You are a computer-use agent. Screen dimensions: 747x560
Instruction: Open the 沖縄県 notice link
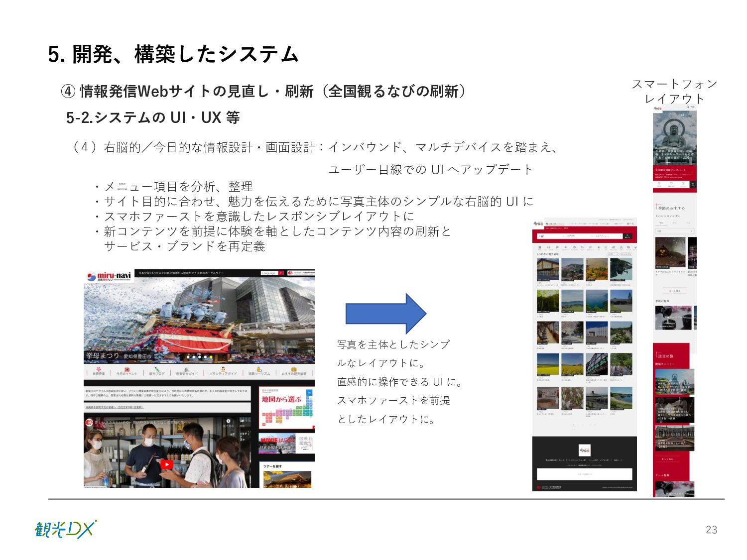(115, 407)
